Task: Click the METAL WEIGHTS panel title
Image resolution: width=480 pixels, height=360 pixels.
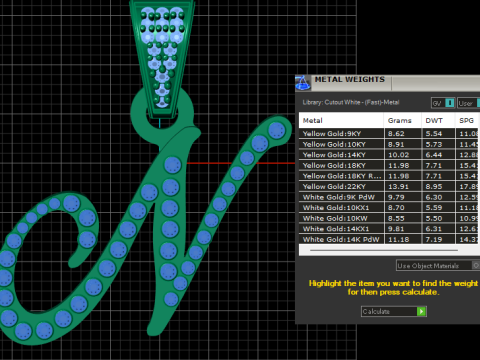Action: (x=350, y=79)
